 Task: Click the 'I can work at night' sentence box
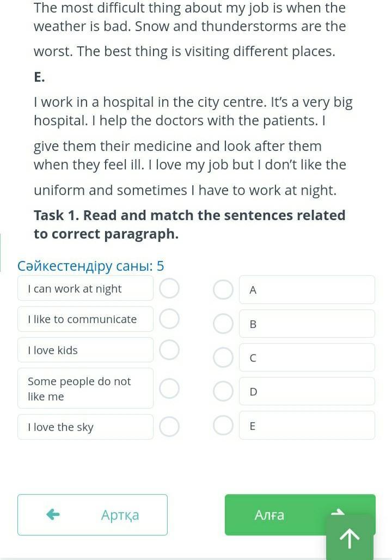[85, 288]
